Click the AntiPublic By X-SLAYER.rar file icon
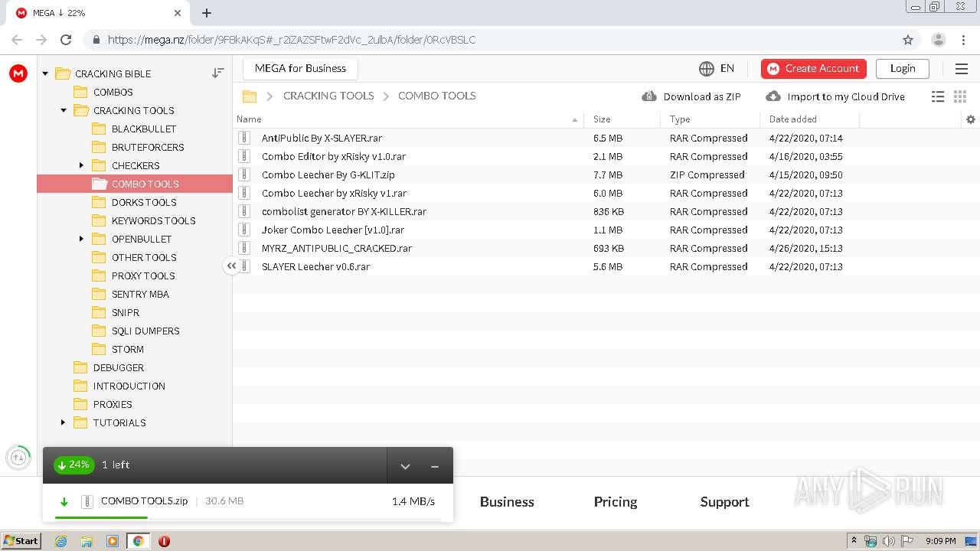Image resolution: width=980 pixels, height=551 pixels. point(244,138)
